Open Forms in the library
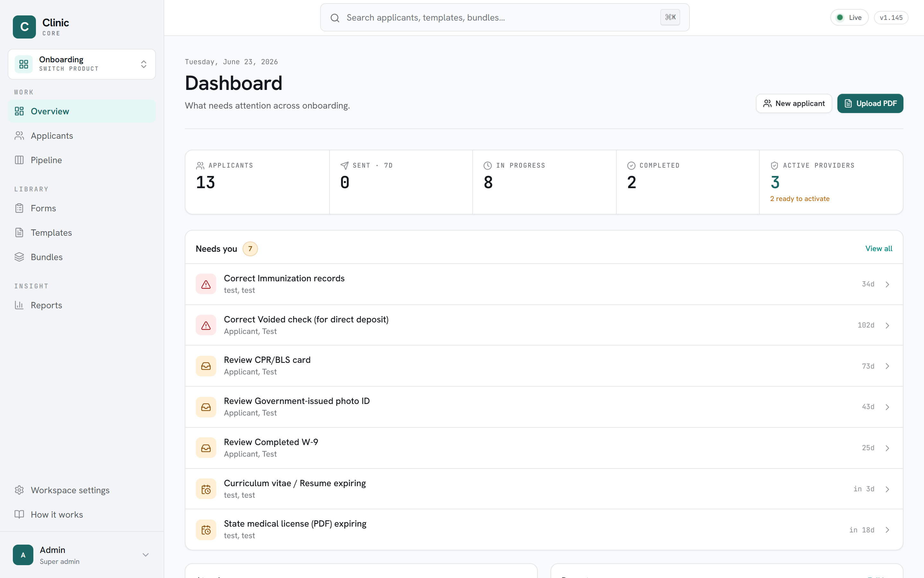Screen dimensions: 924x578 click(x=82, y=208)
